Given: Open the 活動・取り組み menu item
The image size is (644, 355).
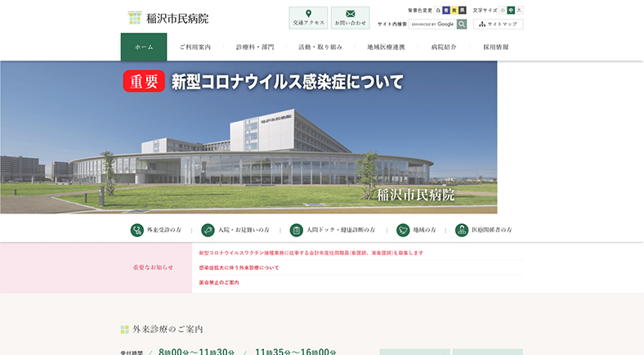Looking at the screenshot, I should [320, 47].
